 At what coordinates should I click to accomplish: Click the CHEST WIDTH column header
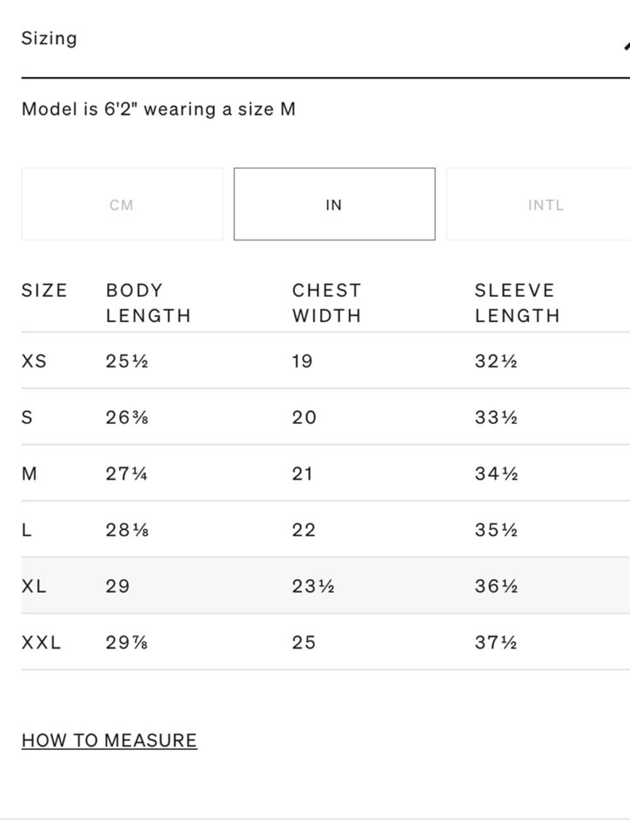(326, 303)
